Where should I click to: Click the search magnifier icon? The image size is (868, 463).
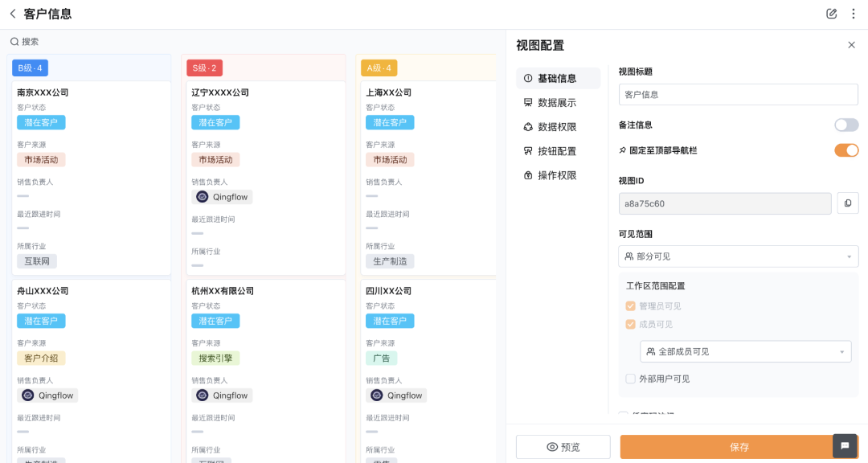(14, 42)
